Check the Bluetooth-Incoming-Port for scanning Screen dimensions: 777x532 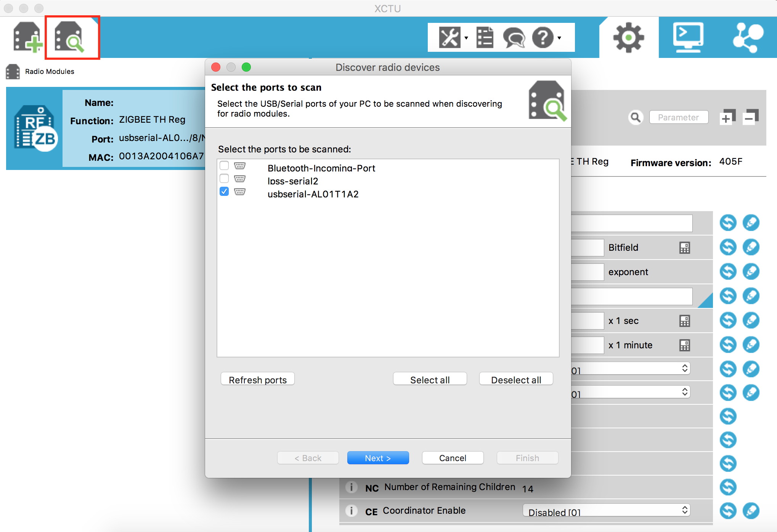(224, 166)
